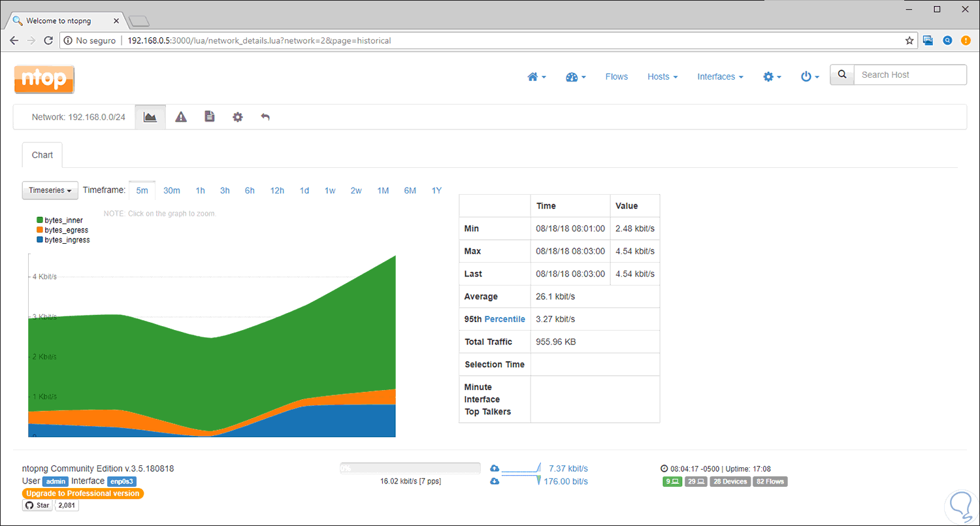Select the 3h timeframe
The width and height of the screenshot is (980, 526).
(x=225, y=190)
